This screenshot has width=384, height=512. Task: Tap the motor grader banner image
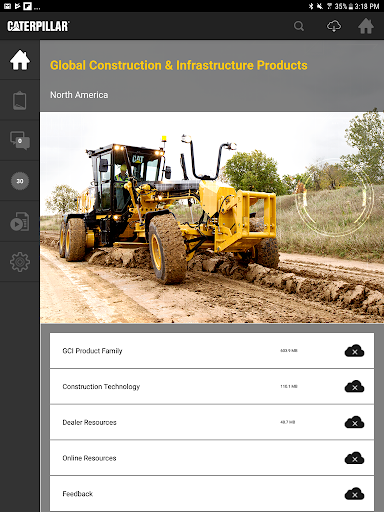(212, 218)
